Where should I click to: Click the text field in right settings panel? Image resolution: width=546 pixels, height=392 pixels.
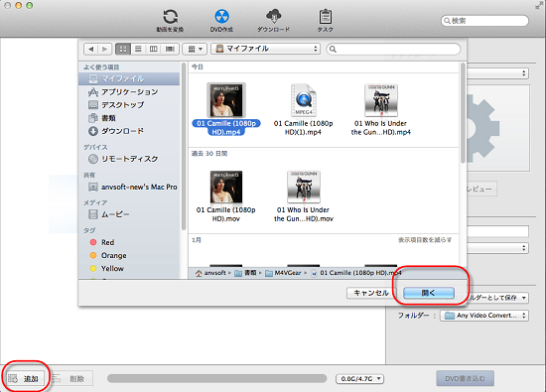(x=497, y=231)
